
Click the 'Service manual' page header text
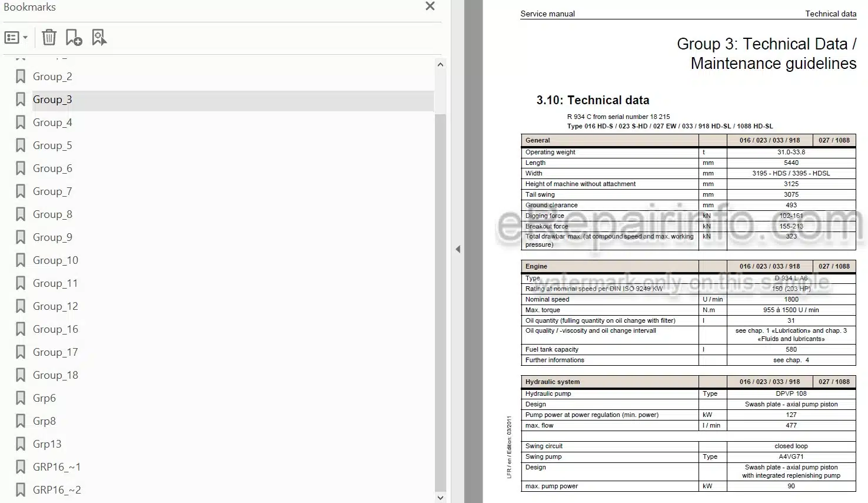[x=547, y=14]
